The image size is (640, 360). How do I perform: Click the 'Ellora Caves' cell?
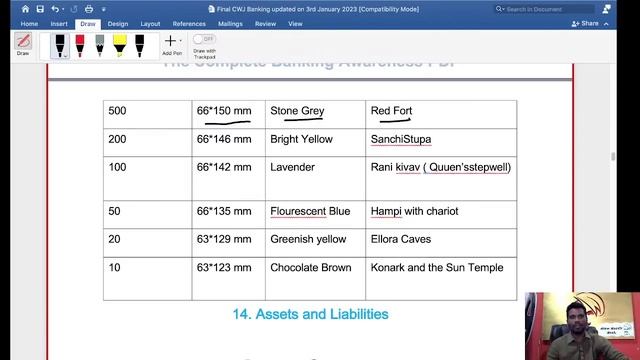[x=441, y=243]
